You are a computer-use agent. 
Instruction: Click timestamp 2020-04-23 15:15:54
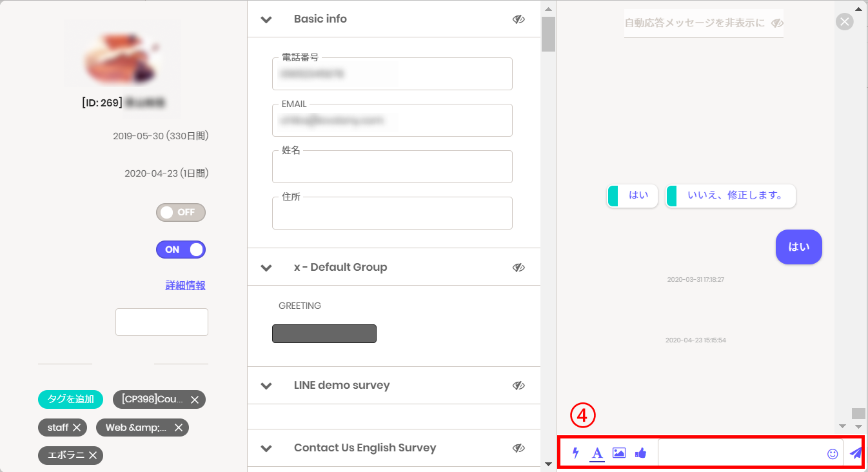pos(696,340)
